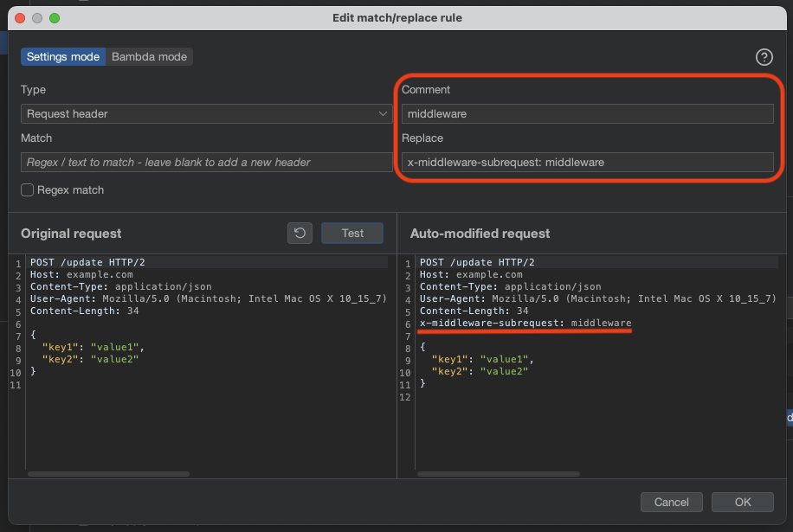
Task: Click the red close window button
Action: [x=20, y=18]
